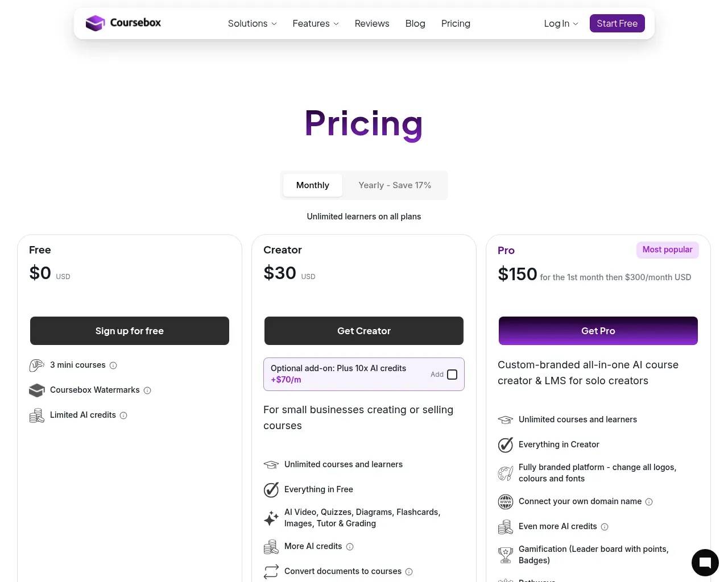728x582 pixels.
Task: Click sparkle icon beside AI Video, Quizzes feature
Action: point(271,518)
